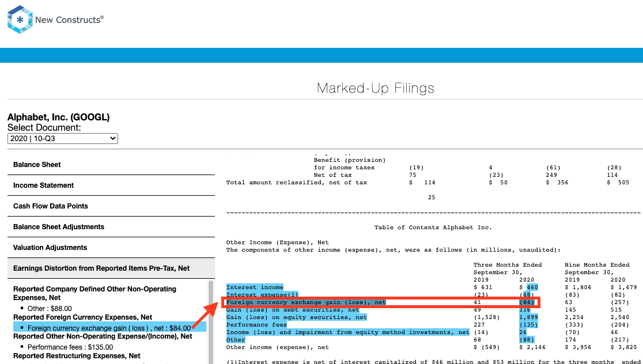Select sidebar item 'Other : $88.00'
Image resolution: width=643 pixels, height=364 pixels.
point(50,309)
